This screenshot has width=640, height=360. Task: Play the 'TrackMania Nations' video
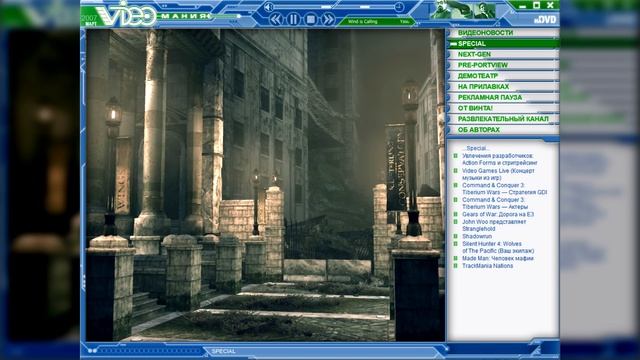(487, 266)
